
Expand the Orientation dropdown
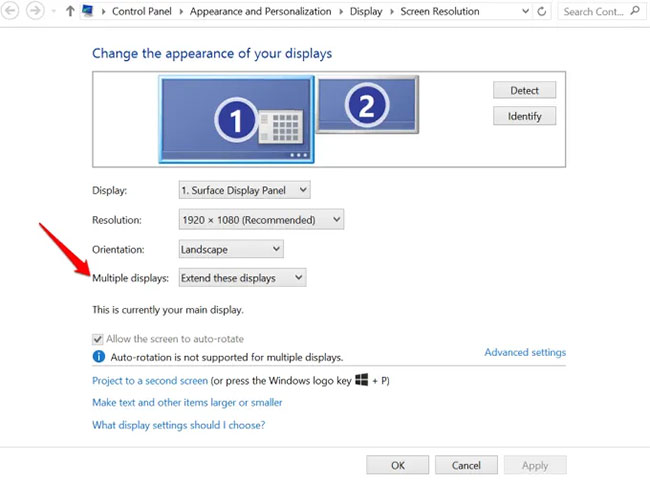click(230, 248)
